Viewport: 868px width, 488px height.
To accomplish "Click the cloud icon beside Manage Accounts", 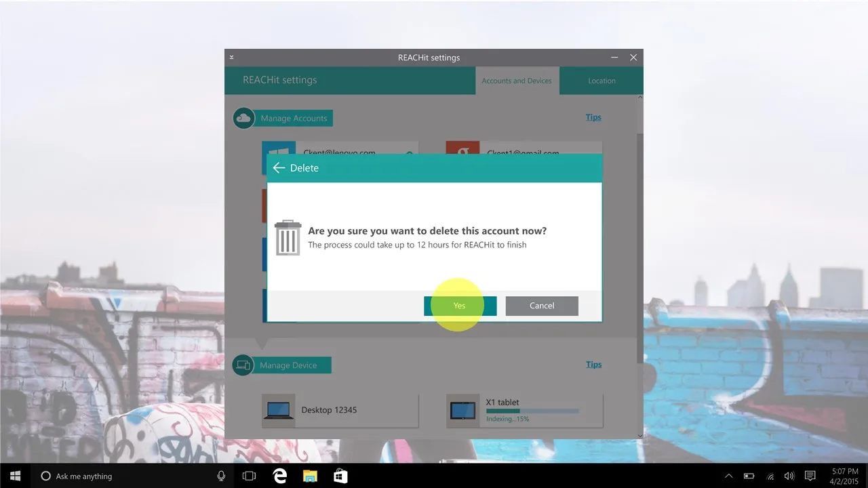I will click(x=243, y=118).
